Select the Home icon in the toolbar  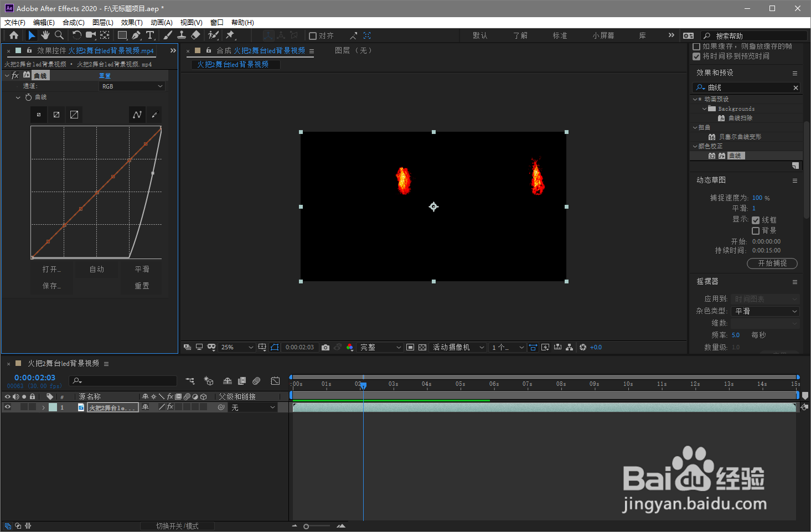[14, 35]
